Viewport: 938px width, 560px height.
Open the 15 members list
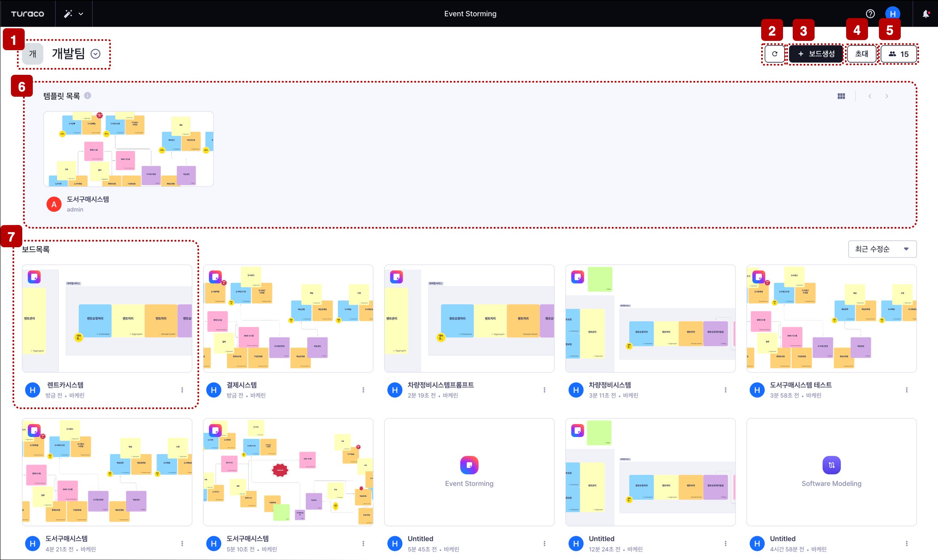click(899, 54)
